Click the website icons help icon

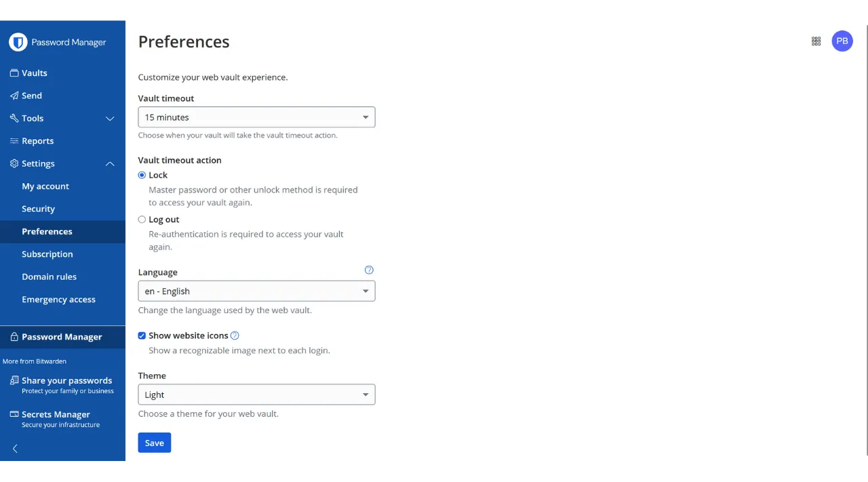235,336
